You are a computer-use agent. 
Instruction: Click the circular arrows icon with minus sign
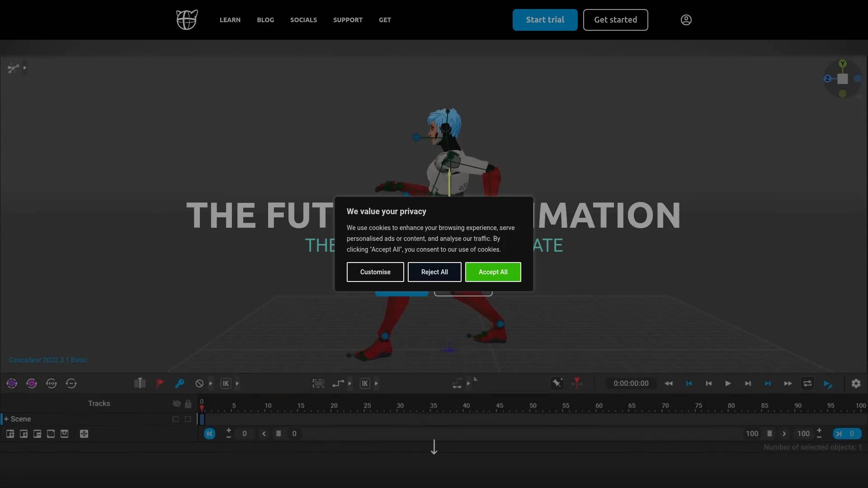click(x=71, y=384)
